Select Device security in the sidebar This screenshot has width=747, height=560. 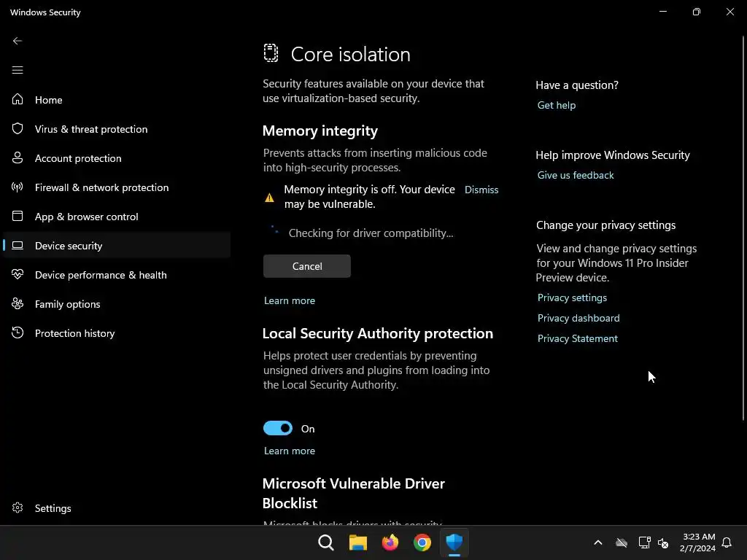(x=117, y=245)
